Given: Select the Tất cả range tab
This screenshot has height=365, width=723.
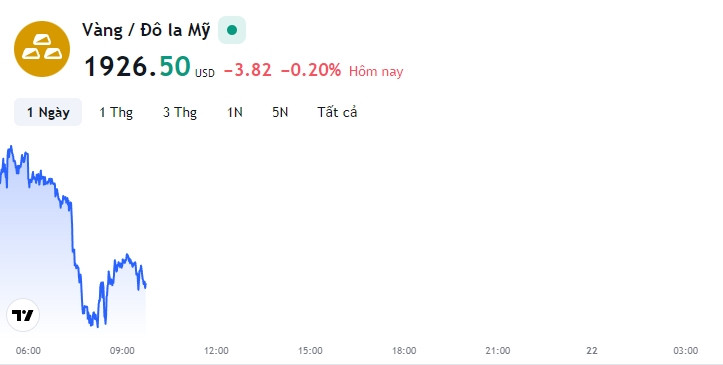Looking at the screenshot, I should [337, 112].
